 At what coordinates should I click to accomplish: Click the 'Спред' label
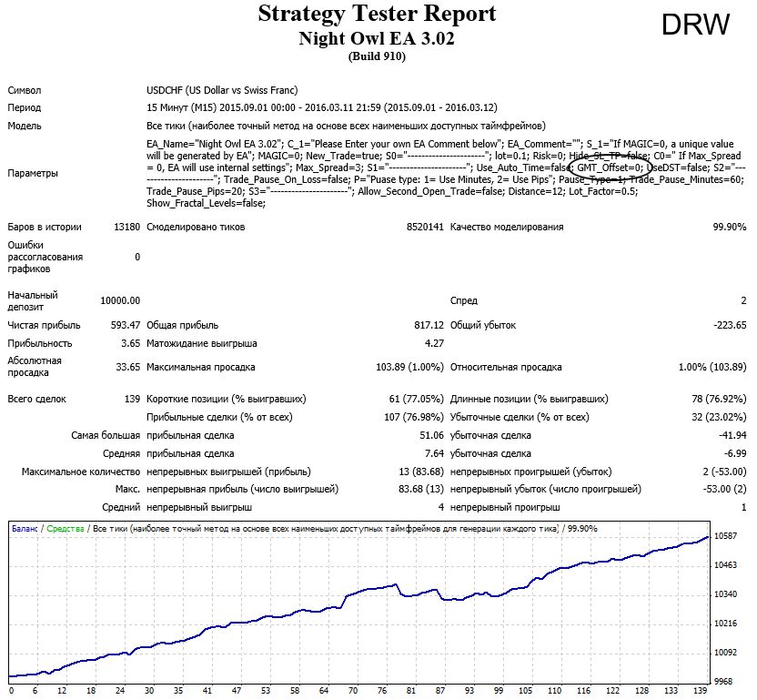click(463, 301)
